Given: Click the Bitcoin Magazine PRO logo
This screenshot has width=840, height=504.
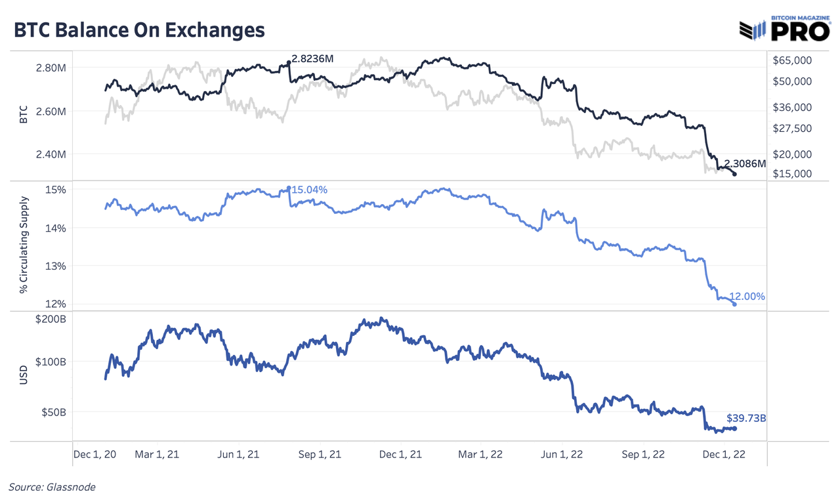Looking at the screenshot, I should tap(786, 27).
